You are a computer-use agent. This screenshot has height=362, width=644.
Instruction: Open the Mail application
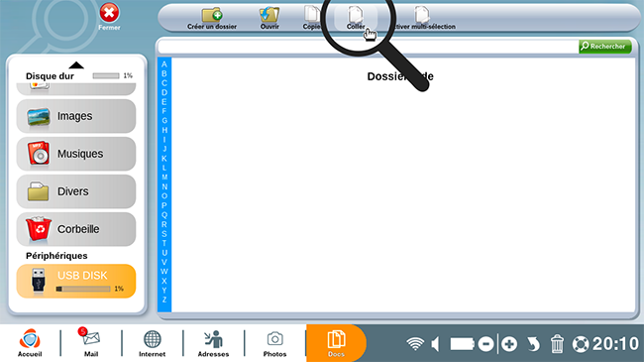91,343
